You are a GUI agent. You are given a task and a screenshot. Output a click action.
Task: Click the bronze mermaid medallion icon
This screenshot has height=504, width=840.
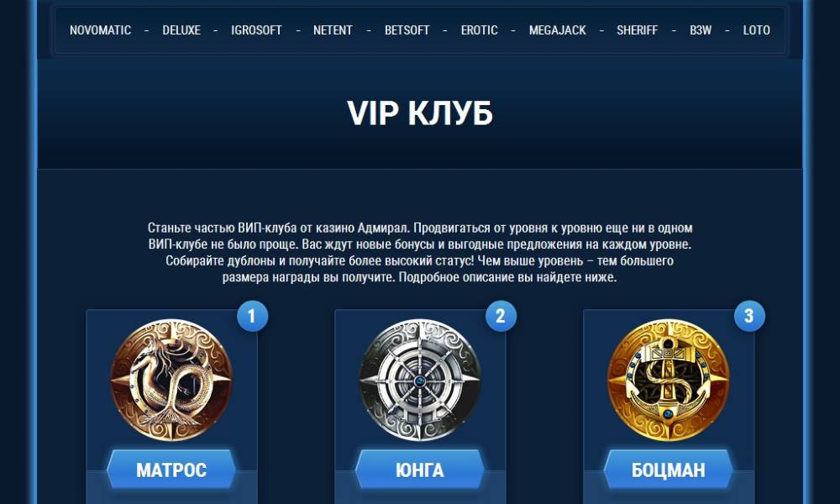pos(171,380)
